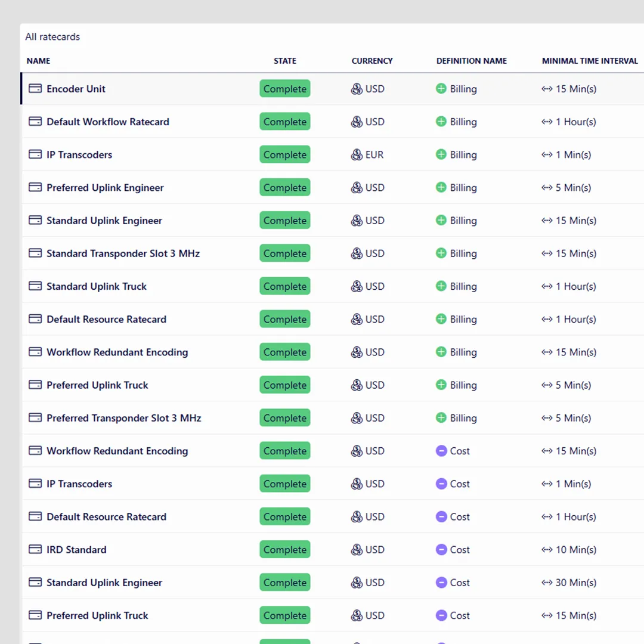Click the Complete badge for Default Workflow Ratecard
This screenshot has height=644, width=644.
[x=285, y=122]
